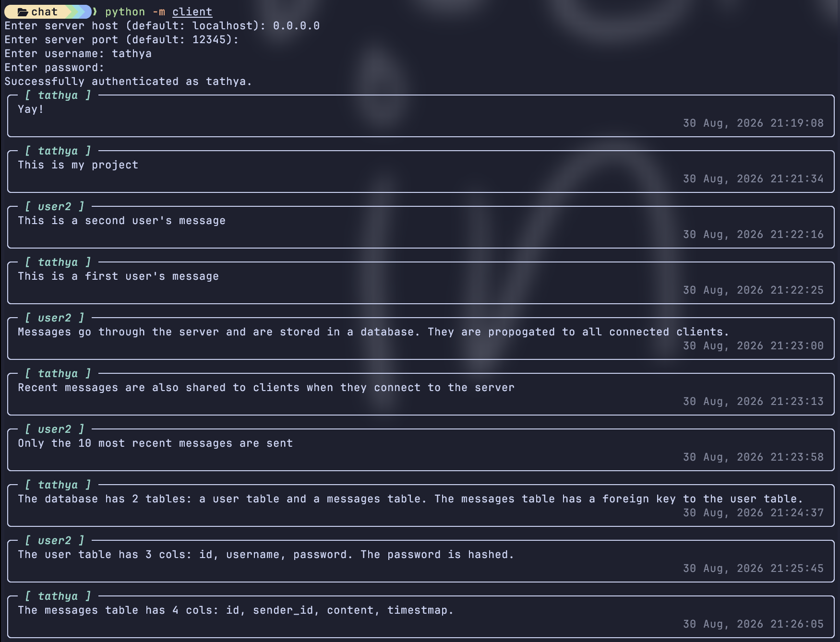Click the underlined word client in command

coord(192,12)
